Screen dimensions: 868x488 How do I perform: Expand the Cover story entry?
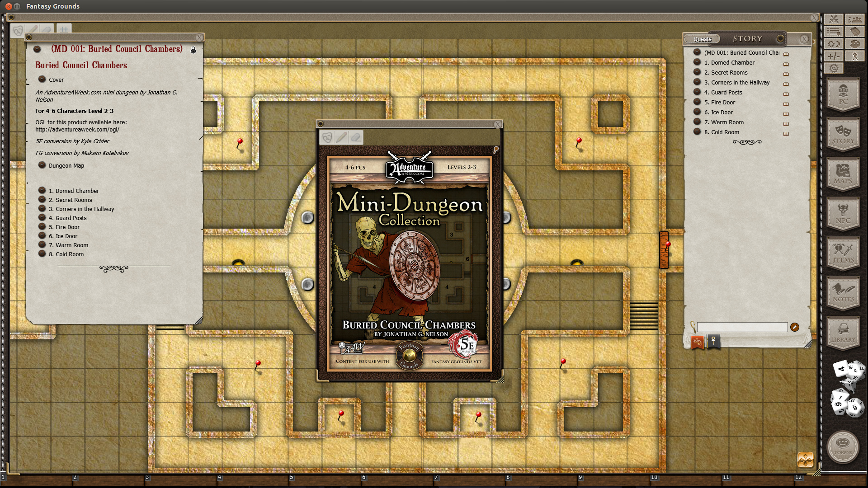[x=42, y=79]
